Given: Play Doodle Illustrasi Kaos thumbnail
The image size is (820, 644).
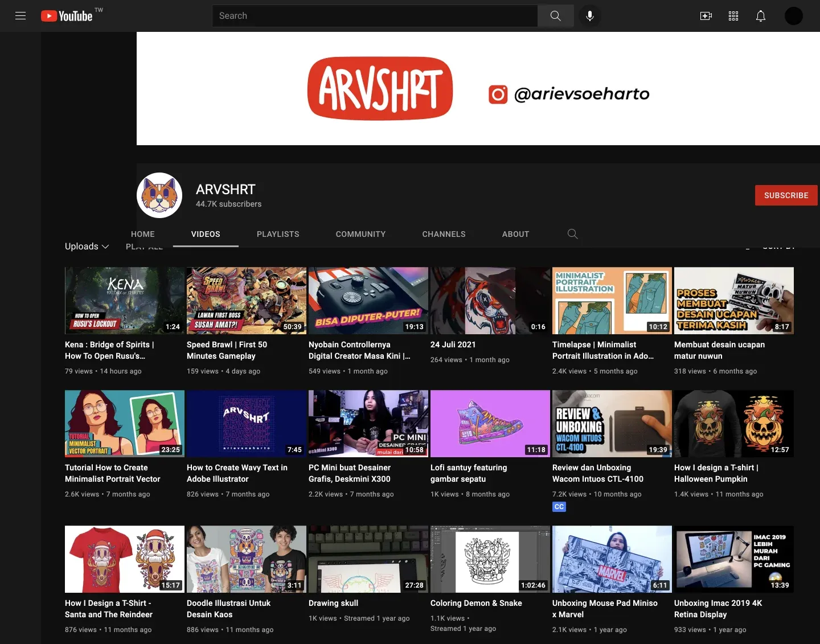Looking at the screenshot, I should (x=247, y=559).
